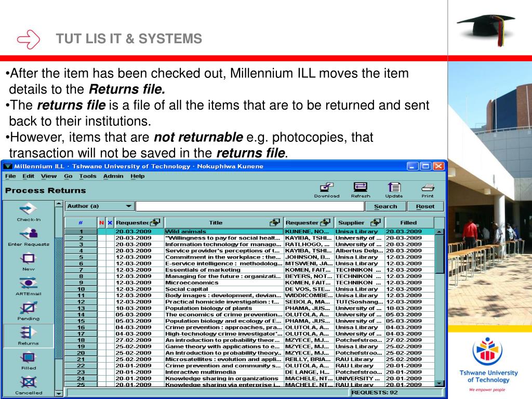
Task: Open the Tools menu
Action: point(88,176)
